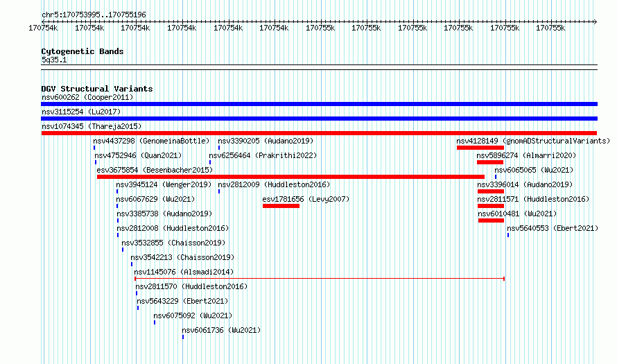Click the DGV Structural Variants track title
The image size is (617, 364).
(97, 89)
